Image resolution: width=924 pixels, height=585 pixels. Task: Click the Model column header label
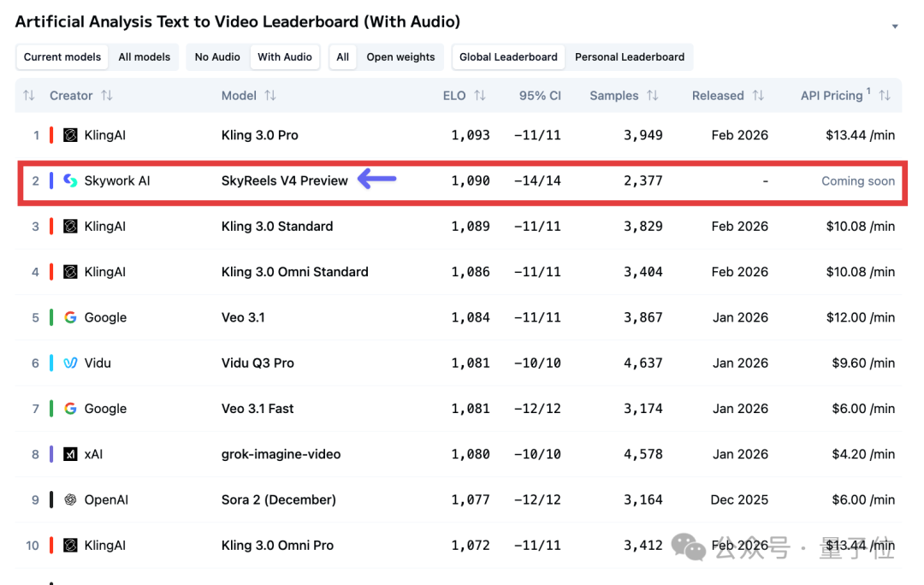[239, 96]
